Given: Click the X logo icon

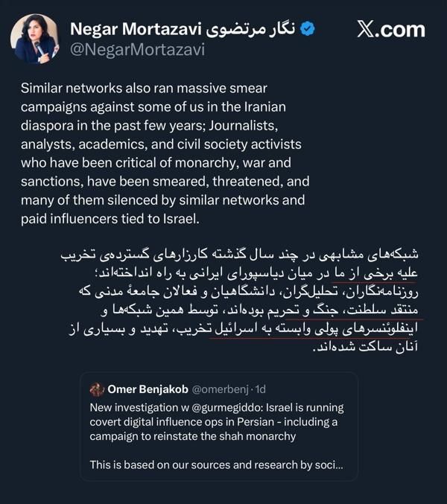Looking at the screenshot, I should point(370,30).
